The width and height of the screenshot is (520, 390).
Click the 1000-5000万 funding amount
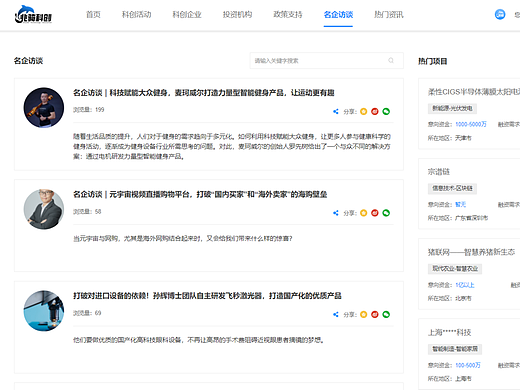tap(471, 124)
